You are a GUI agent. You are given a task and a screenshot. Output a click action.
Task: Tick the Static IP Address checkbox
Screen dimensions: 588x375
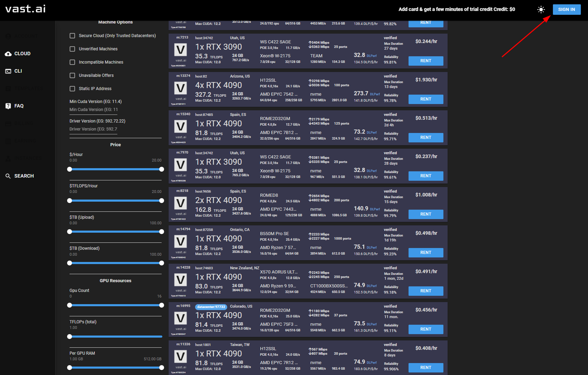pyautogui.click(x=72, y=88)
